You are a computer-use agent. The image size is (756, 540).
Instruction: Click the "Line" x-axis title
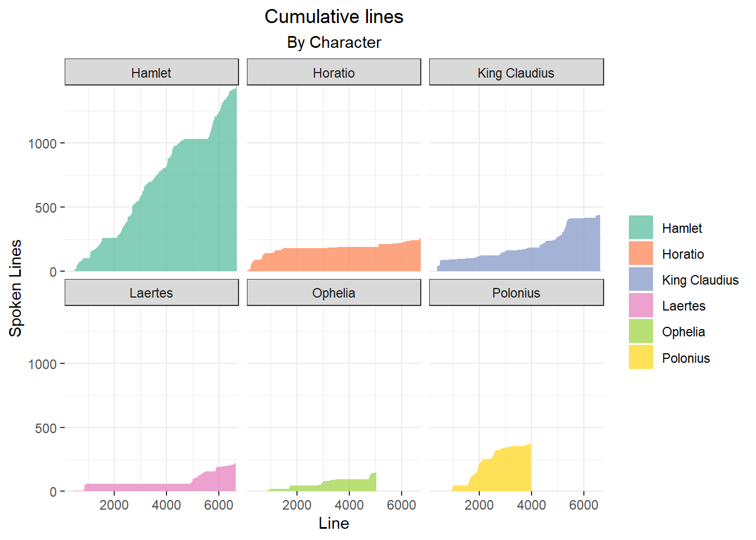tap(334, 524)
